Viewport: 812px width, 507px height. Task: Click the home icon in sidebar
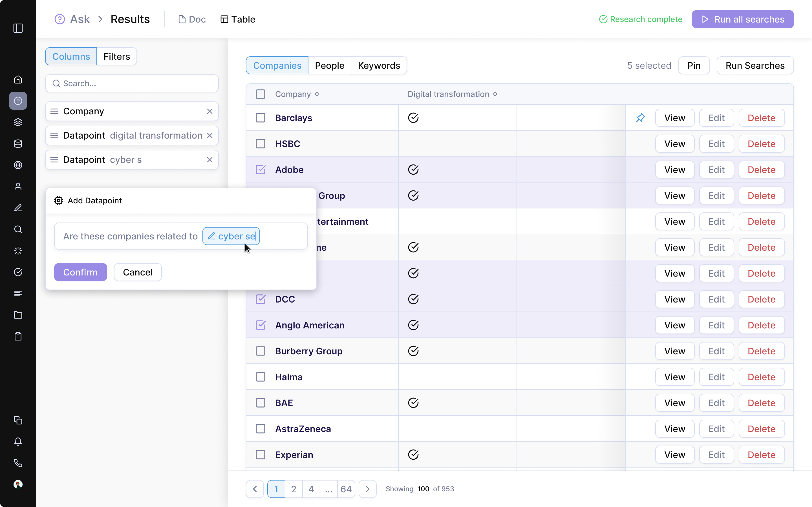tap(18, 79)
